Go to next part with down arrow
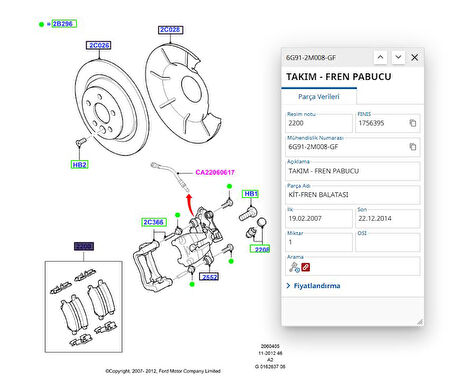This screenshot has width=452, height=392. coord(398,57)
